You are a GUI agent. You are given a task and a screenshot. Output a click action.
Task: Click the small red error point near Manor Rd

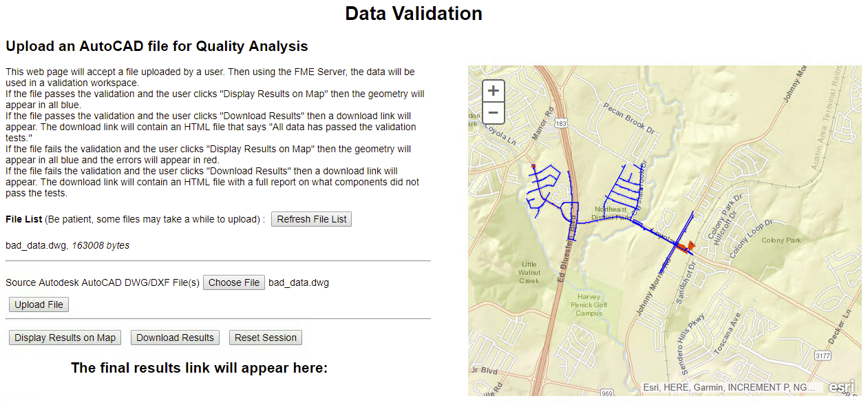point(533,165)
